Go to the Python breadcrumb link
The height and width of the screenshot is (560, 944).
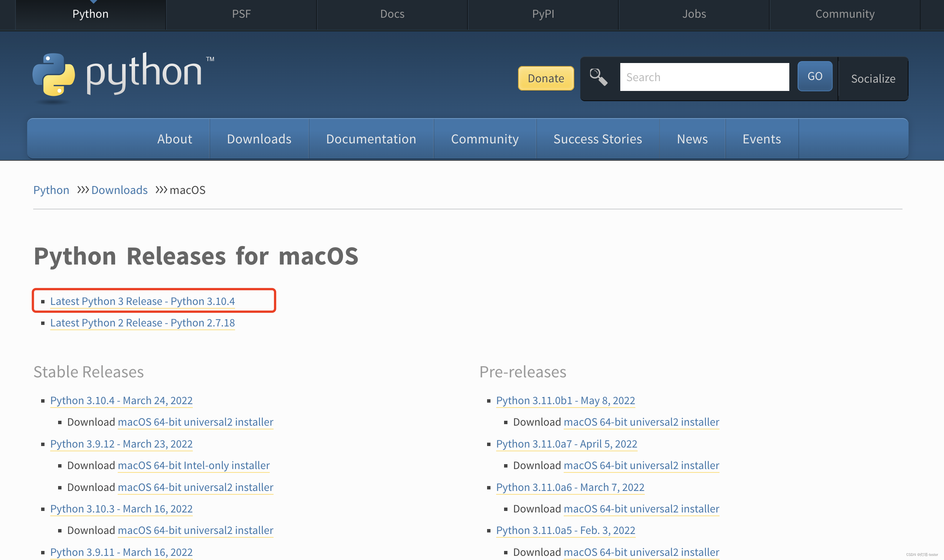tap(51, 190)
